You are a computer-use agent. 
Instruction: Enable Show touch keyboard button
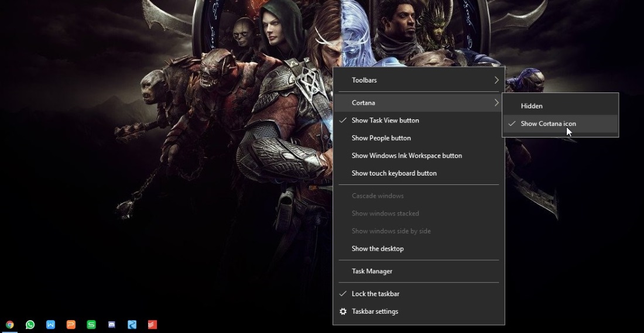(419, 173)
